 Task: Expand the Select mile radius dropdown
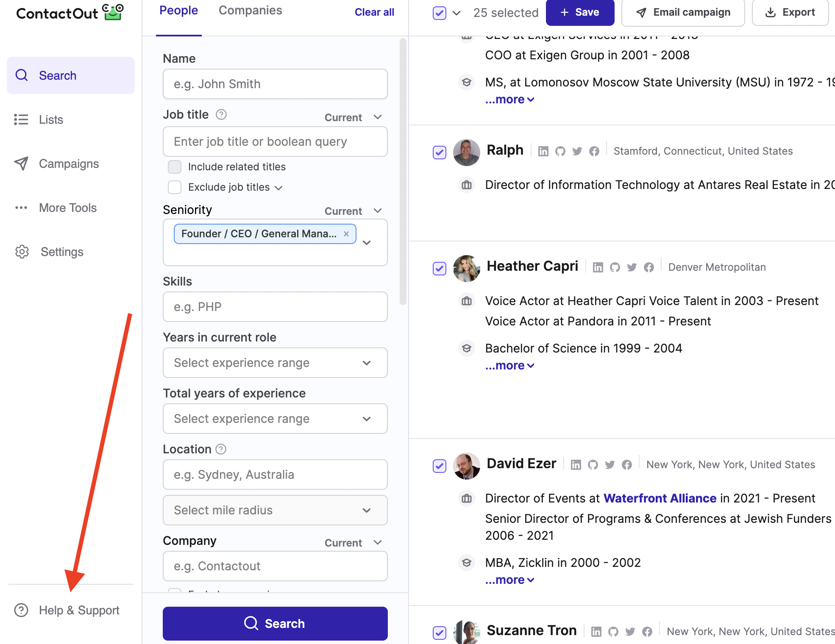275,510
